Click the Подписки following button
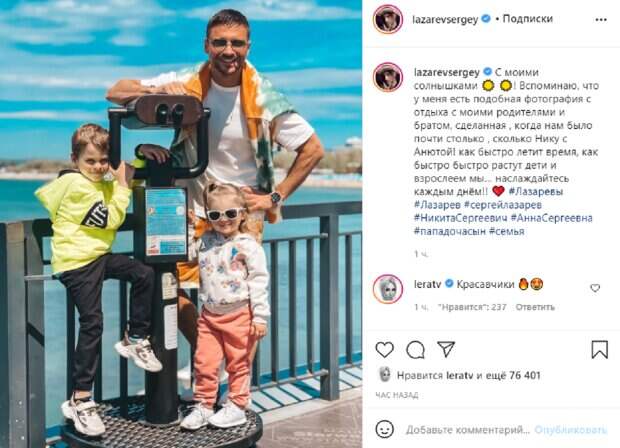This screenshot has height=448, width=620. pyautogui.click(x=527, y=19)
